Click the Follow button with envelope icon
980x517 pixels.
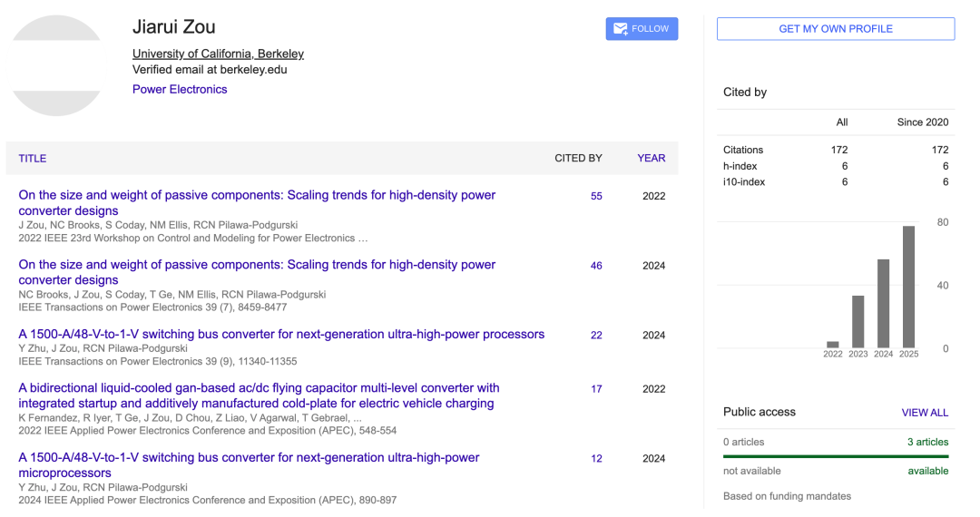(x=642, y=29)
